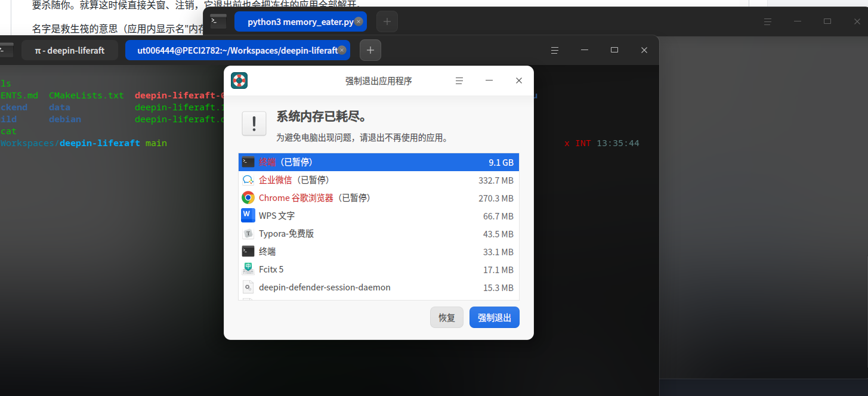Click the 强制退出 force quit button

[x=495, y=318]
